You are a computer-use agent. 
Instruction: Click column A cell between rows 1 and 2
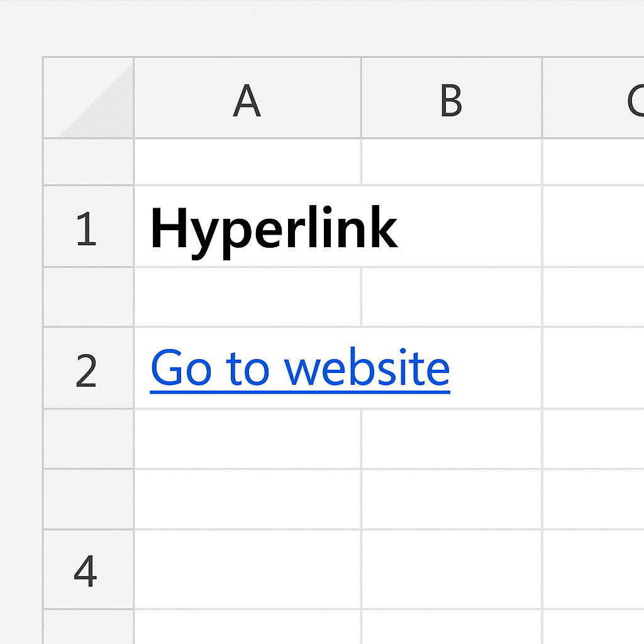tap(247, 297)
